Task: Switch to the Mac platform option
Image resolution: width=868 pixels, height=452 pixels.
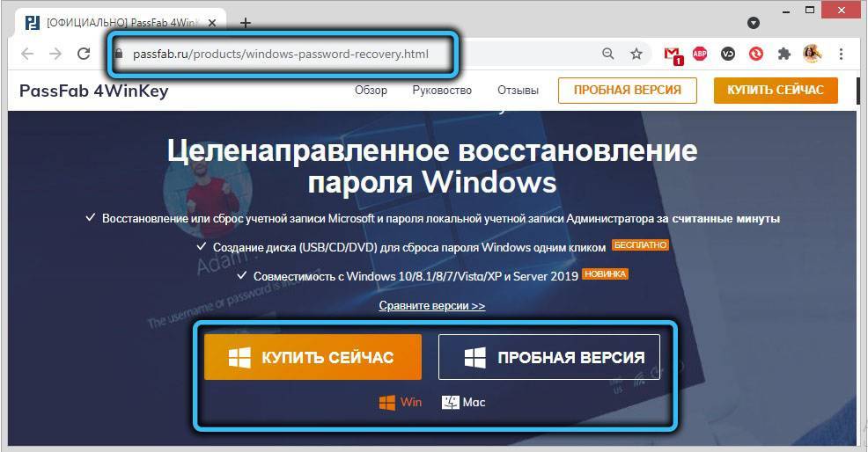Action: (463, 402)
